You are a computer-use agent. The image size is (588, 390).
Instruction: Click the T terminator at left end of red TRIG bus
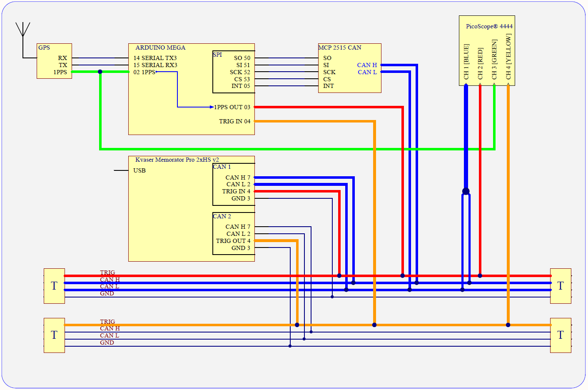pyautogui.click(x=54, y=286)
